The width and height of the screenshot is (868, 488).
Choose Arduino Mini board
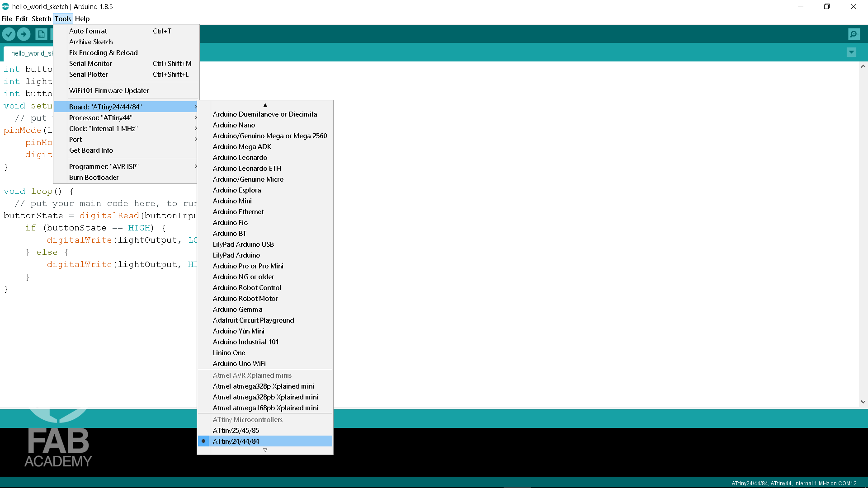(x=265, y=201)
